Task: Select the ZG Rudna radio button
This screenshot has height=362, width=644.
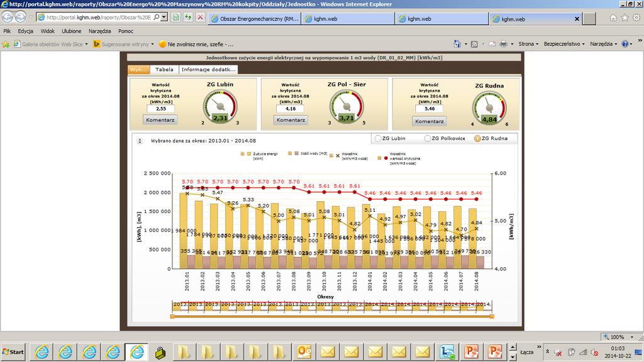Action: pos(477,138)
